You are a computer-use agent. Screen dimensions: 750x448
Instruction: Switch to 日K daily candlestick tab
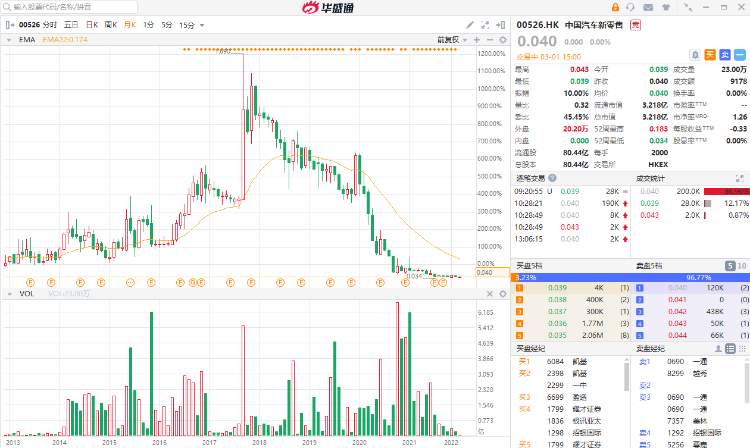pyautogui.click(x=92, y=25)
